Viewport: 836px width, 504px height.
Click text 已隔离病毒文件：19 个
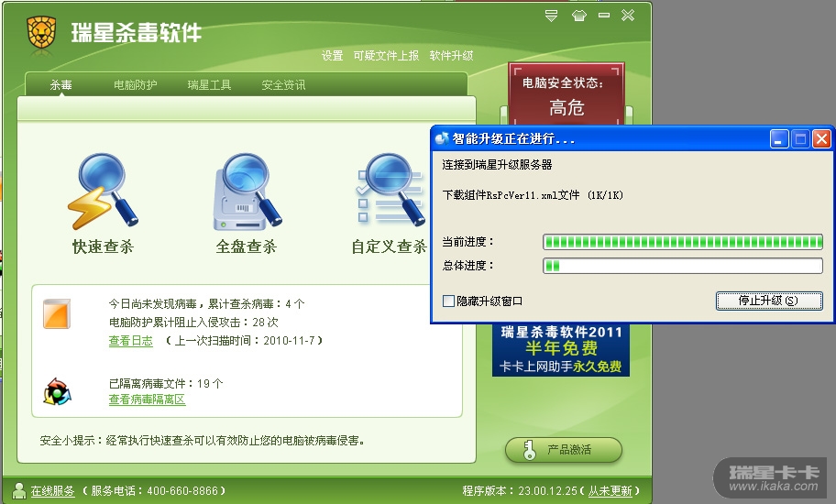[x=166, y=384]
